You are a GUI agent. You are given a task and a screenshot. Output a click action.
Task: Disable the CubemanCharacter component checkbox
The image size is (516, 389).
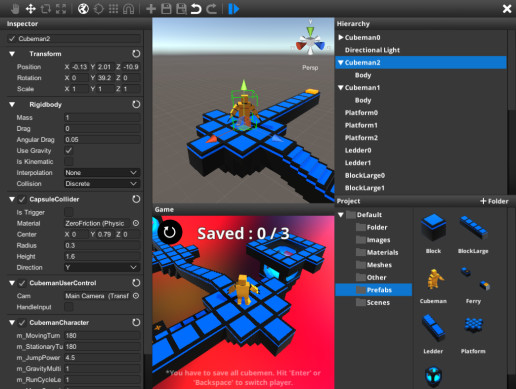tap(22, 323)
